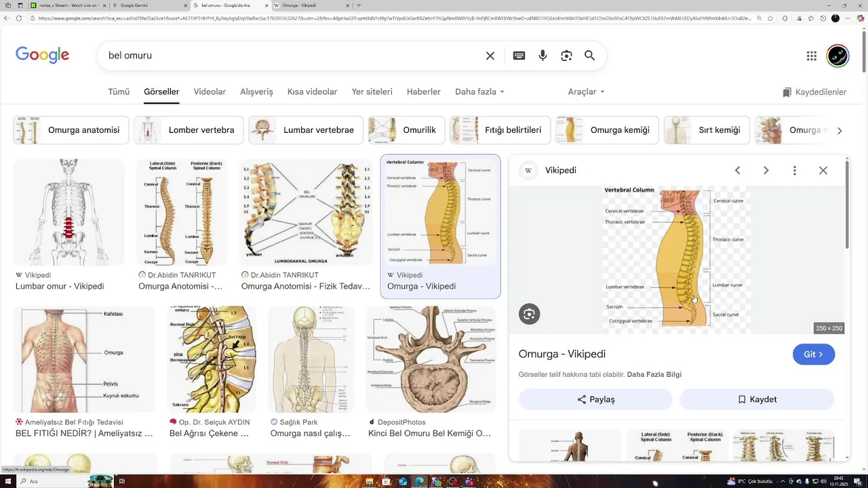Click the large Vertebral Column preview image

[x=677, y=260]
